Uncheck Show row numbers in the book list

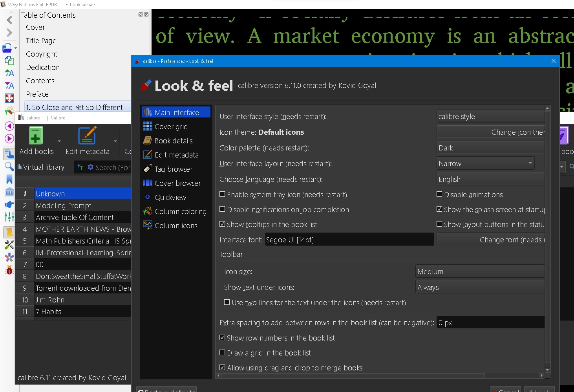222,337
